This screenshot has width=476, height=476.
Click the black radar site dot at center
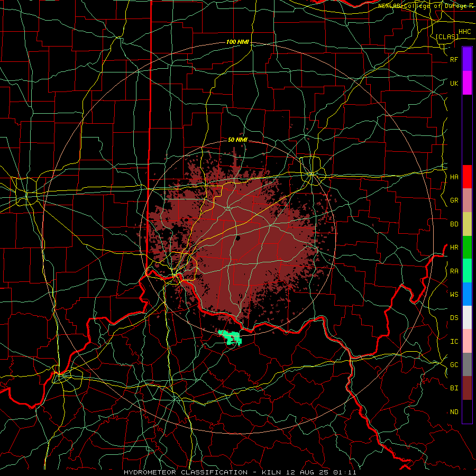(x=238, y=237)
